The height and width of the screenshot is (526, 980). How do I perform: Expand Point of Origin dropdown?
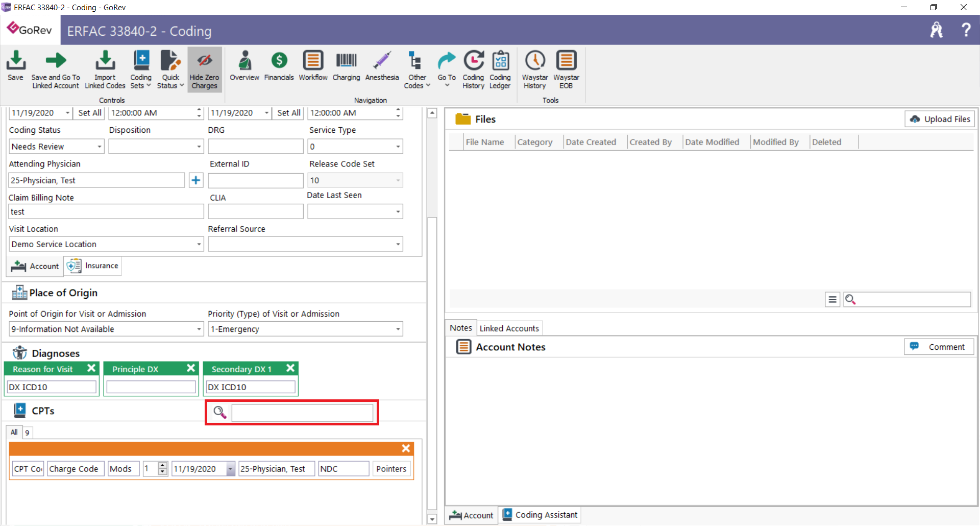click(x=199, y=329)
